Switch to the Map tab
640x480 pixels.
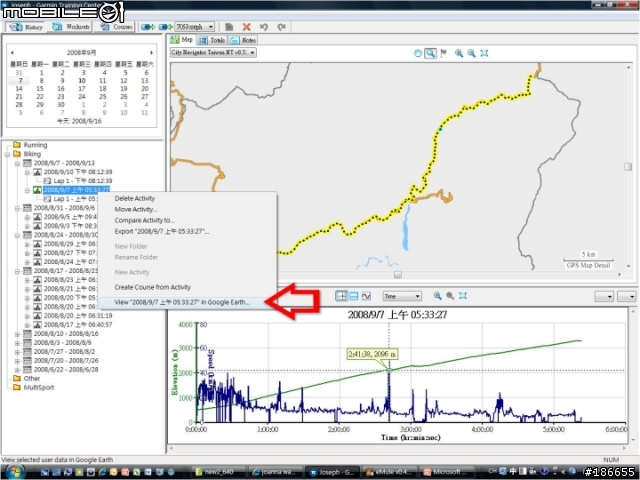181,40
